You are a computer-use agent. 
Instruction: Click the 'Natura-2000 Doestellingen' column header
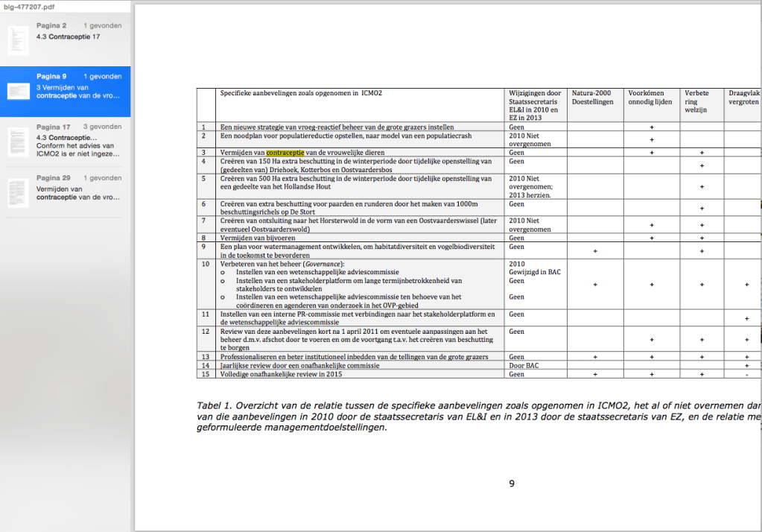591,98
